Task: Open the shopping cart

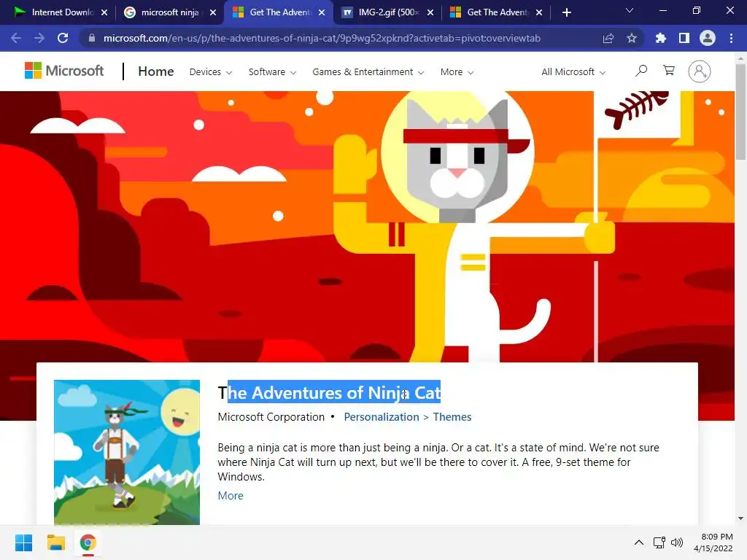Action: [x=669, y=71]
